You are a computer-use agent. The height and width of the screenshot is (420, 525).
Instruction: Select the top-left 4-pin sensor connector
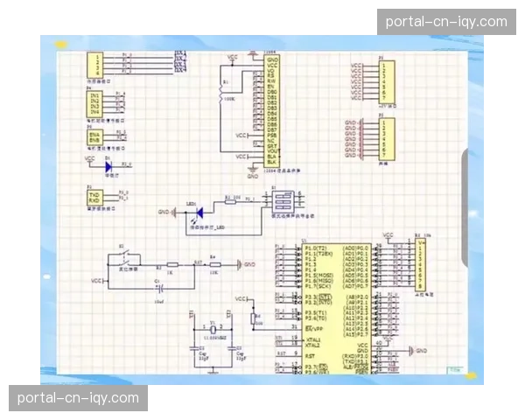(x=94, y=63)
